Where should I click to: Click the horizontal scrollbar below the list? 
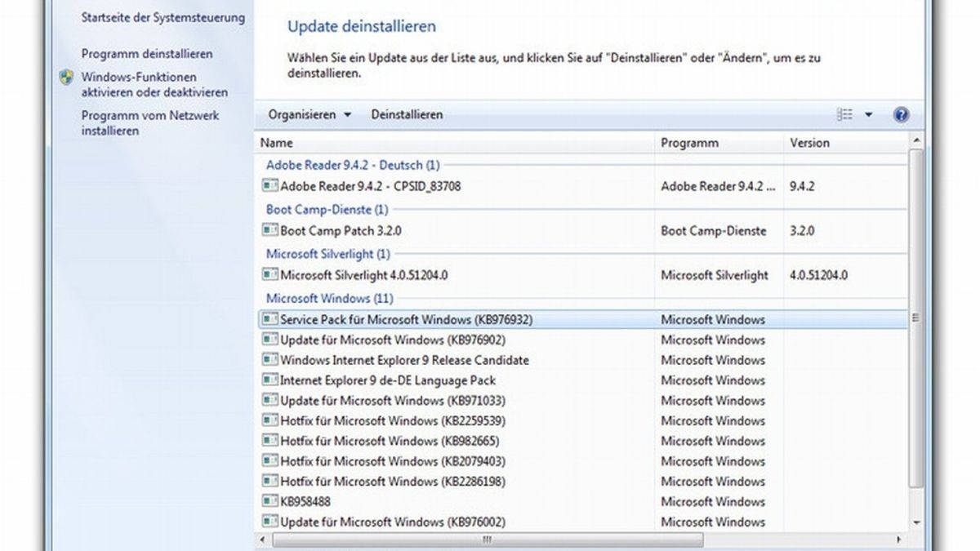(x=490, y=539)
